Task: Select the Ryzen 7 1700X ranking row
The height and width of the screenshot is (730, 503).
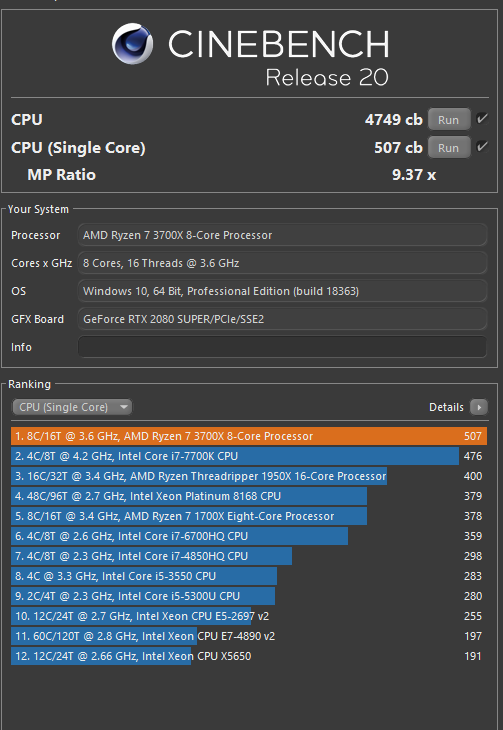Action: [249, 516]
